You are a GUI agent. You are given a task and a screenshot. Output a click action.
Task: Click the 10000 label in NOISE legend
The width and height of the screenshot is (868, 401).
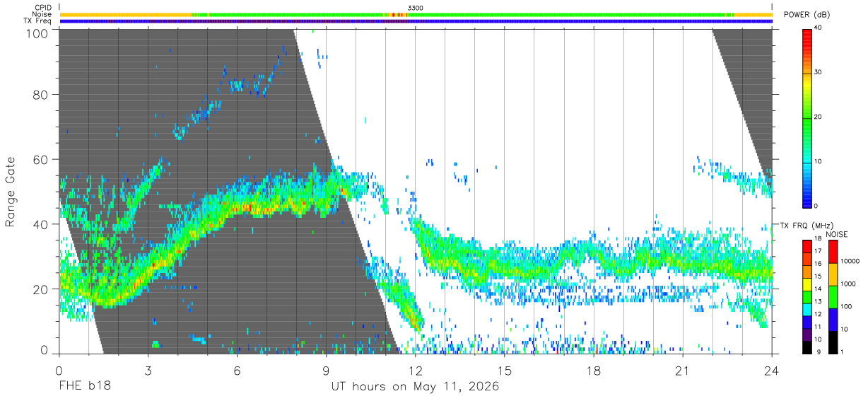pos(850,262)
